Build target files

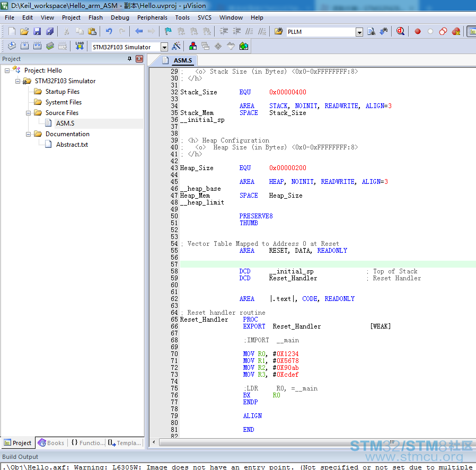pos(24,47)
